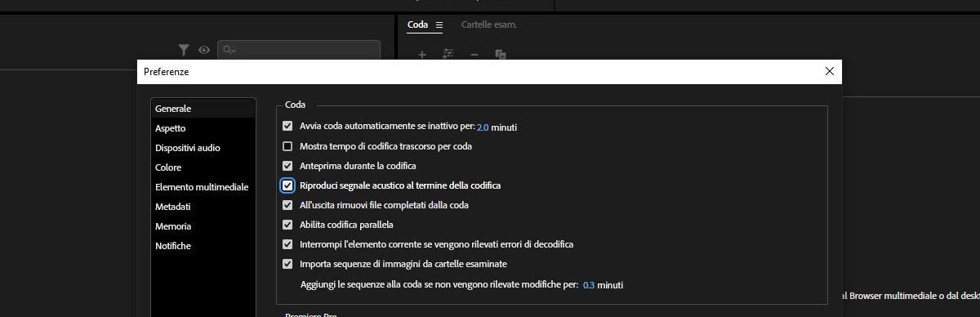Click the 0.3 minuti value
Screen dimensions: 980x317
pyautogui.click(x=589, y=285)
